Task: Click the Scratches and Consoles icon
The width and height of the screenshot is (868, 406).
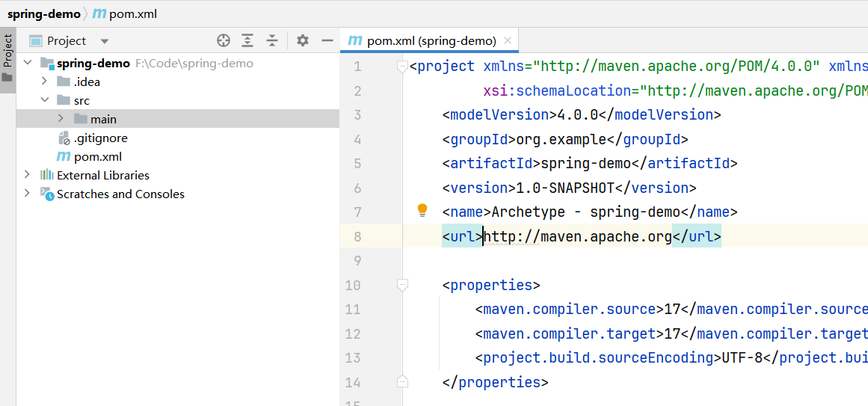Action: pyautogui.click(x=47, y=194)
